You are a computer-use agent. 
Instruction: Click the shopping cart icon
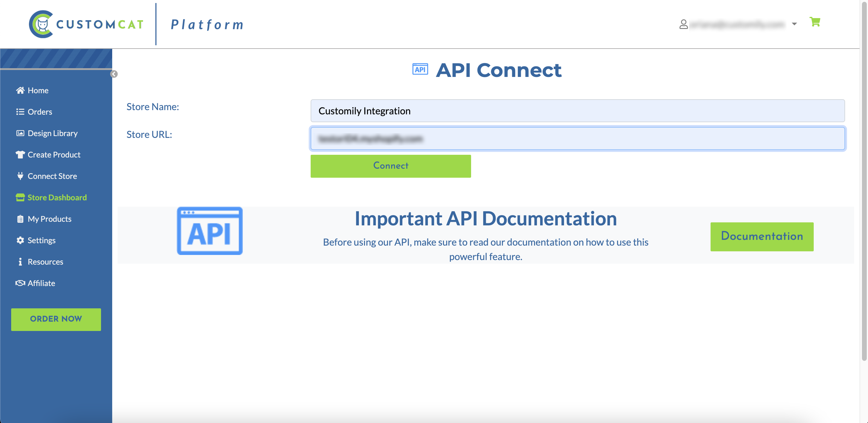tap(814, 22)
